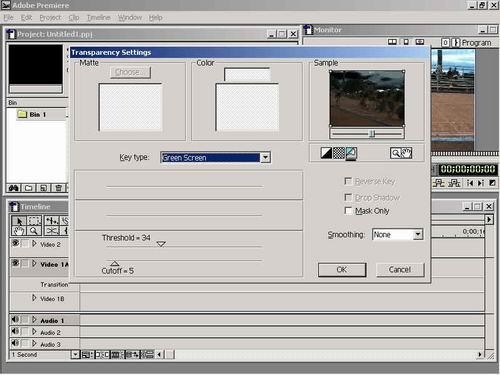Click Cancel in Transparency Settings
Viewport: 500px width, 375px height.
point(400,270)
